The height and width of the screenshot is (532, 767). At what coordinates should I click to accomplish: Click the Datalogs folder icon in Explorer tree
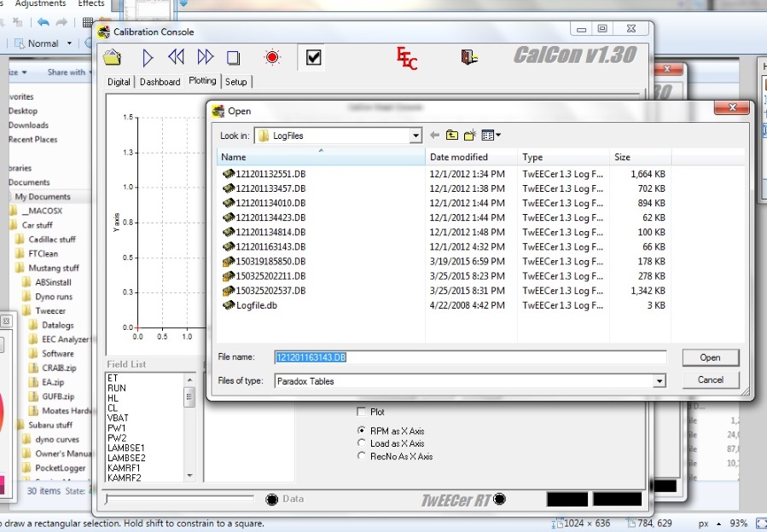pyautogui.click(x=33, y=325)
